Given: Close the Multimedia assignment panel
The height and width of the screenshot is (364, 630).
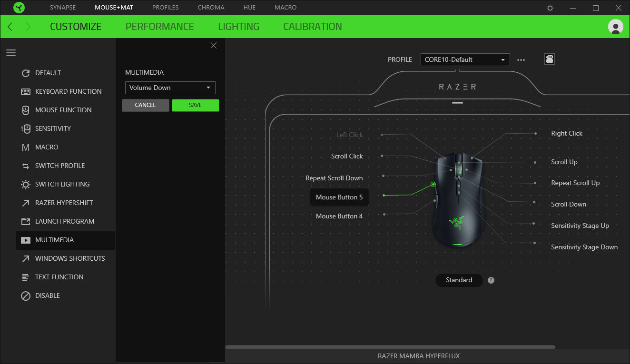Looking at the screenshot, I should point(214,45).
